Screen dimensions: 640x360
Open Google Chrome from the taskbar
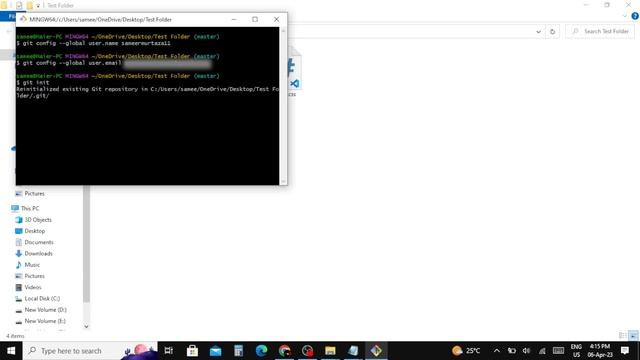[x=284, y=351]
